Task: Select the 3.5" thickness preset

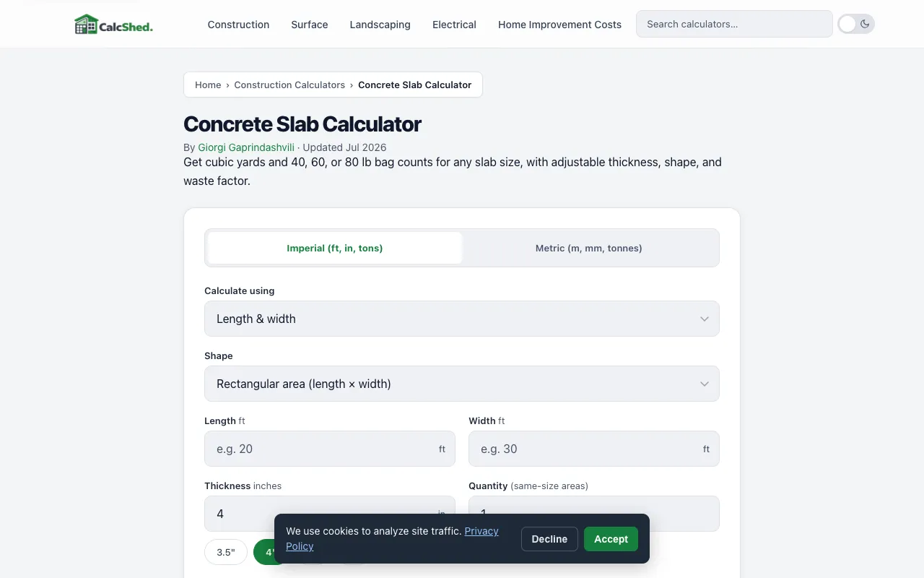Action: pyautogui.click(x=226, y=552)
